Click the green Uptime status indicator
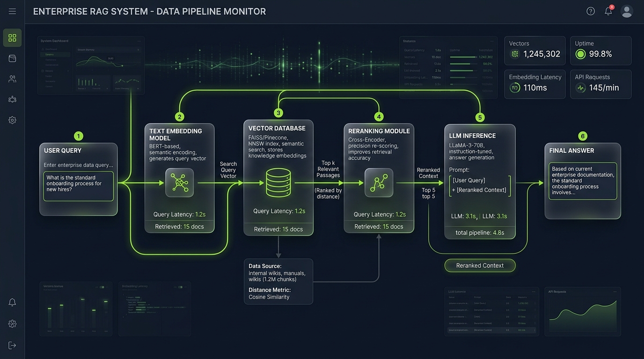This screenshot has height=359, width=644. coord(580,54)
